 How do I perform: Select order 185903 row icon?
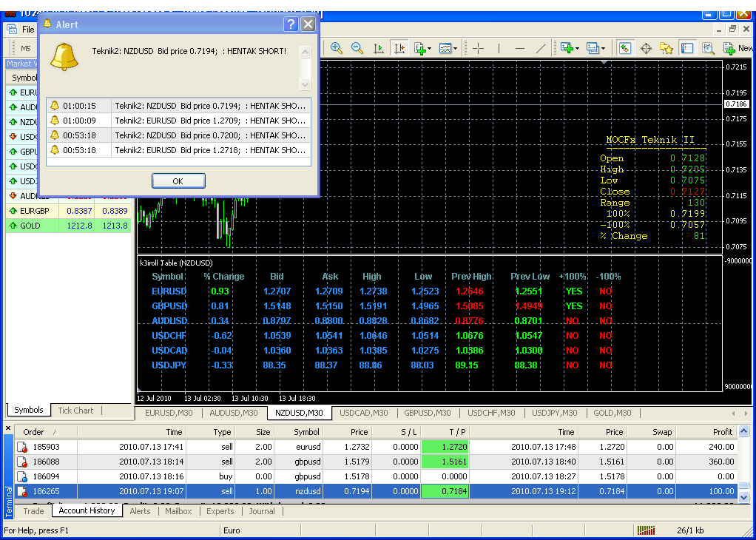[21, 447]
